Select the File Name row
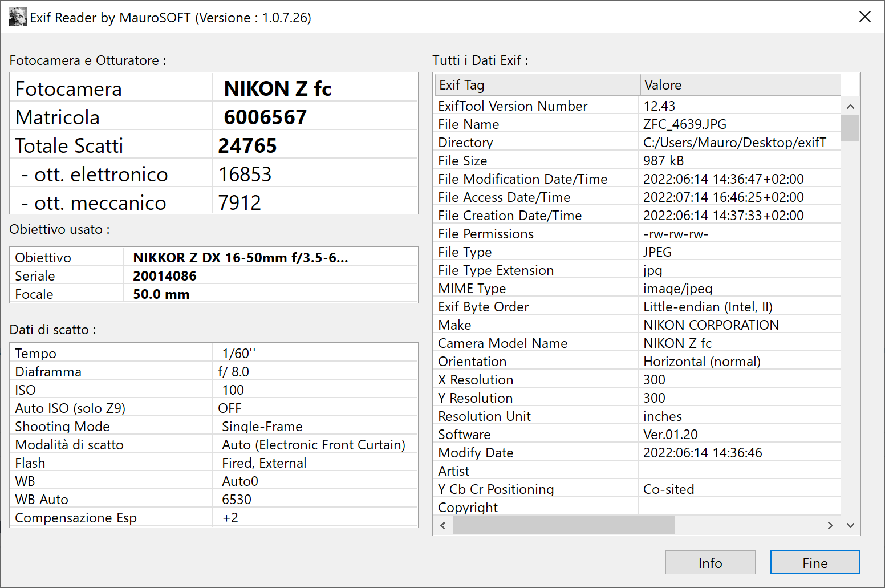885x588 pixels. 638,124
